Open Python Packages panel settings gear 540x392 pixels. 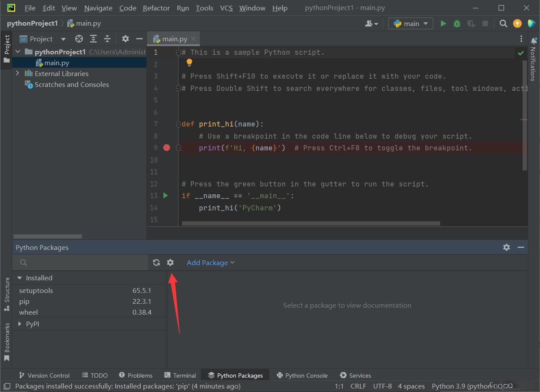point(507,247)
